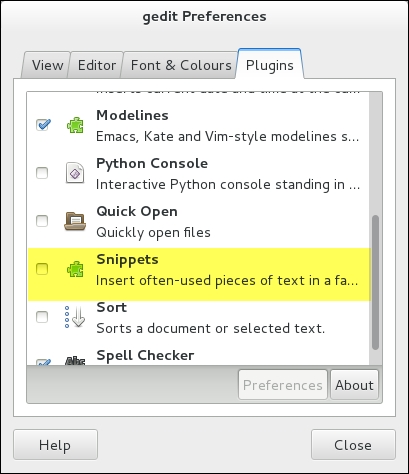
Task: Click the plugin list vertical scrollbar thumb
Action: [375, 283]
